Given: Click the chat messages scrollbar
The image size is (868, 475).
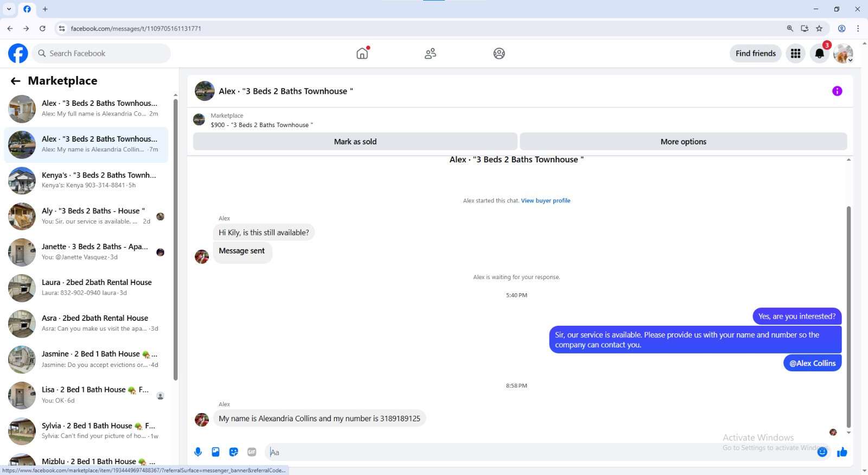Looking at the screenshot, I should [x=848, y=317].
